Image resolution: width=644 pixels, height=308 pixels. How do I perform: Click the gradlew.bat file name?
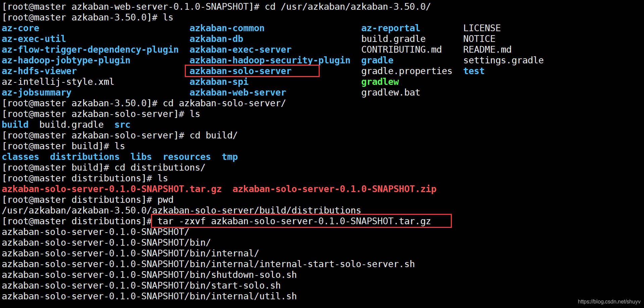point(391,93)
